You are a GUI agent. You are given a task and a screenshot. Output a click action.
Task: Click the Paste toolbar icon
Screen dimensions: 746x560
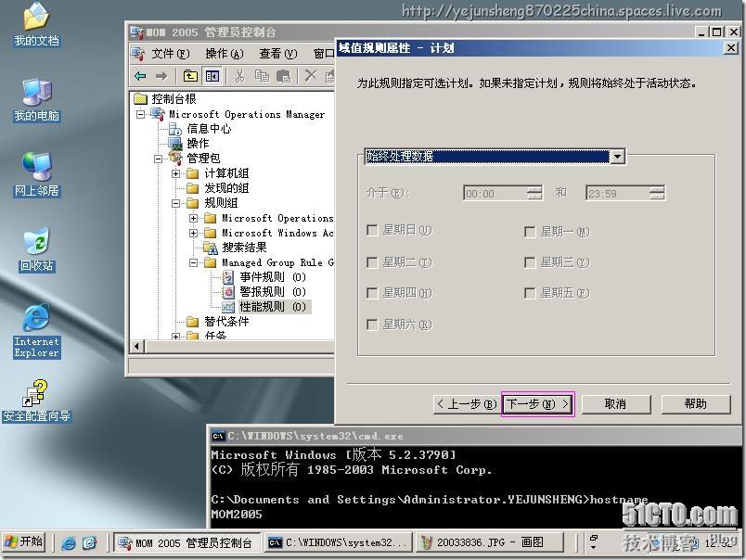click(x=284, y=76)
